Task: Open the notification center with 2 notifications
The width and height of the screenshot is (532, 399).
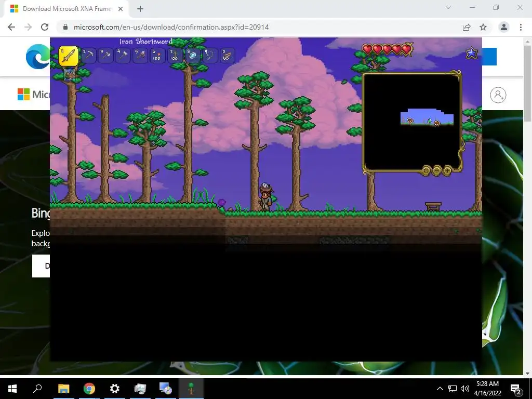Action: [516, 389]
